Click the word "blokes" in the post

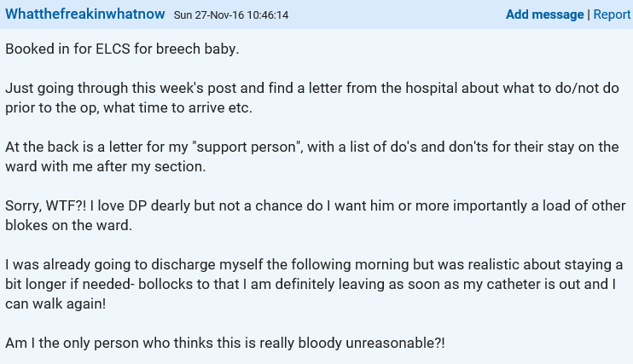point(26,226)
